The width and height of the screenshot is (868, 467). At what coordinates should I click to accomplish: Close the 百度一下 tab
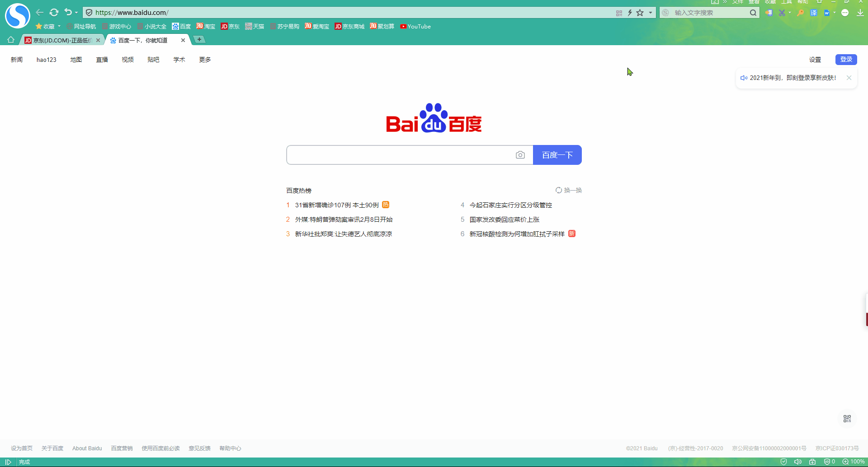coord(183,40)
